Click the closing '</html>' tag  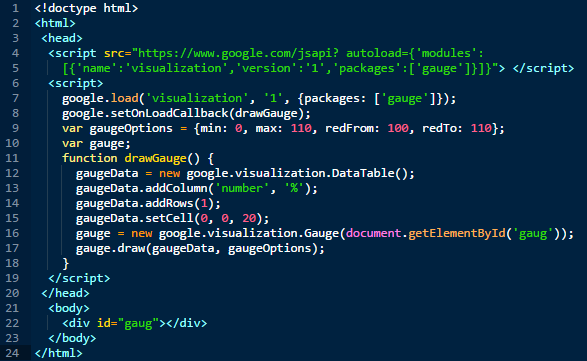click(x=58, y=353)
